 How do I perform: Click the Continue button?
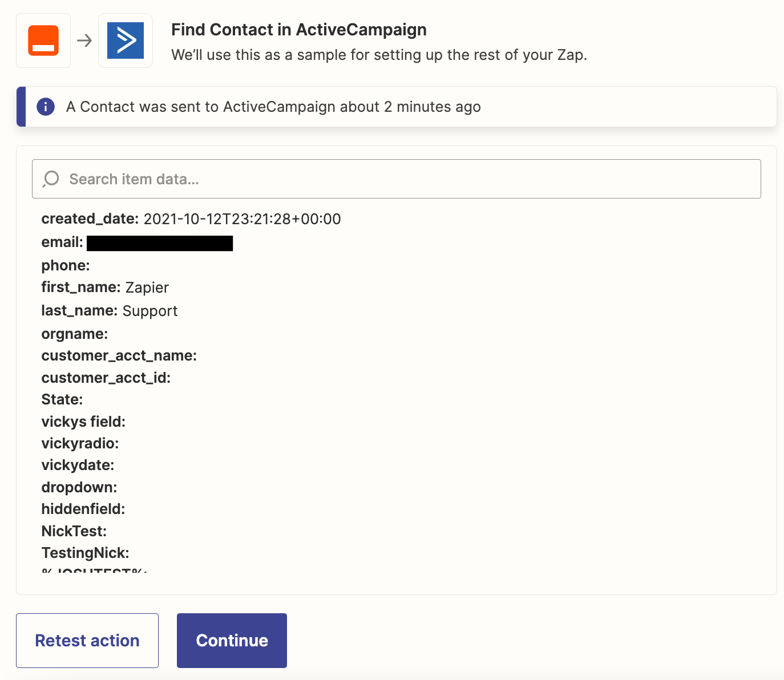[232, 641]
